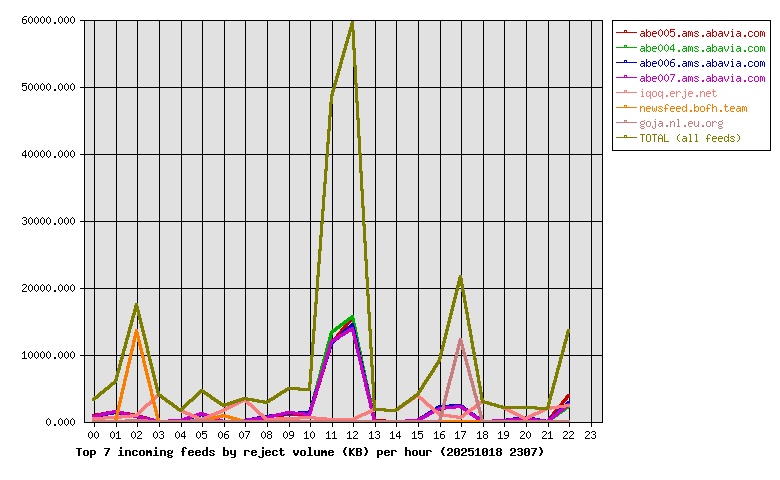Click the hour 12 x-axis label
Image resolution: width=780 pixels, height=480 pixels.
pos(353,435)
